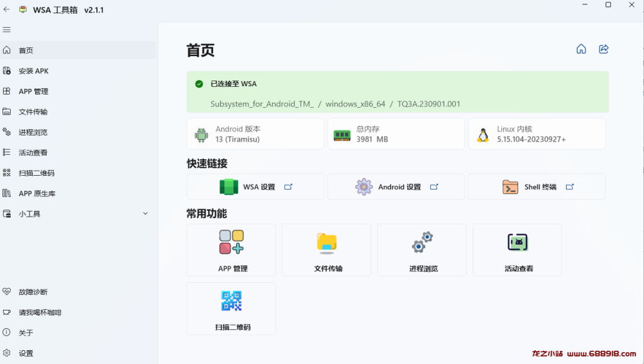This screenshot has width=644, height=364.
Task: Click the 文件传输 folder tile
Action: pyautogui.click(x=326, y=250)
